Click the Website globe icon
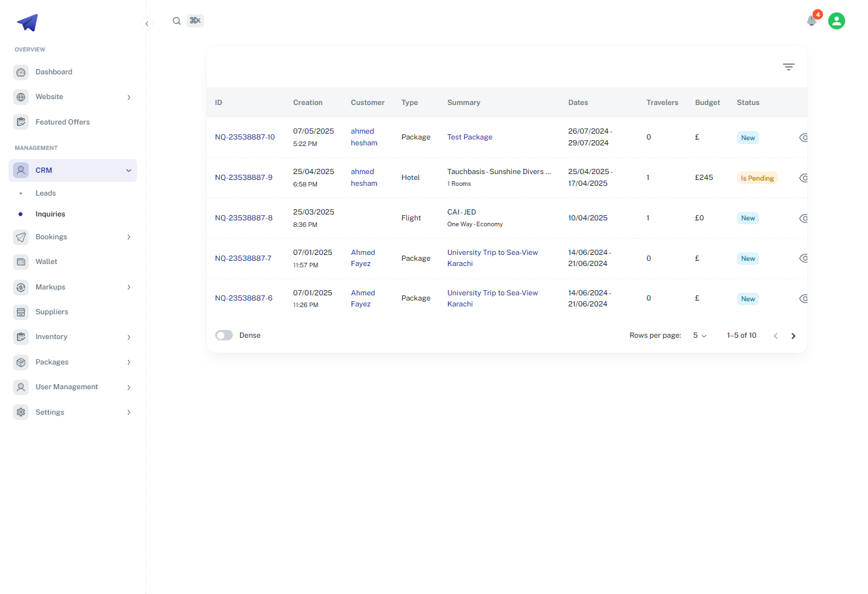 click(x=21, y=97)
